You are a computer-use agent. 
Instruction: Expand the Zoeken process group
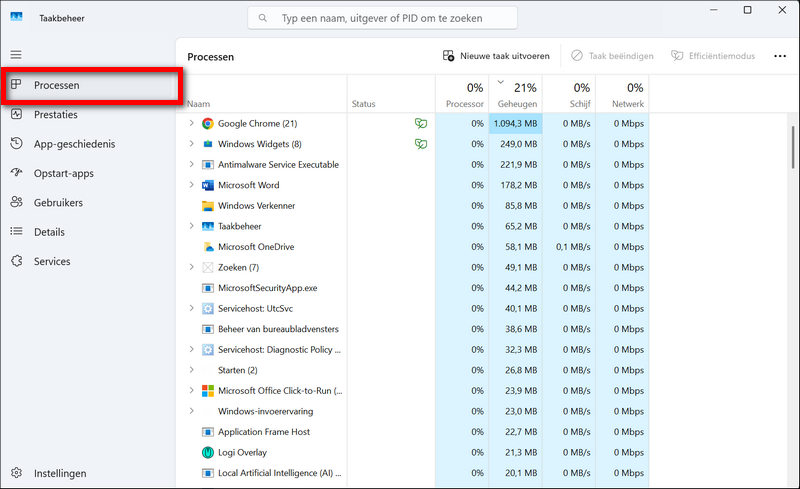click(x=191, y=267)
